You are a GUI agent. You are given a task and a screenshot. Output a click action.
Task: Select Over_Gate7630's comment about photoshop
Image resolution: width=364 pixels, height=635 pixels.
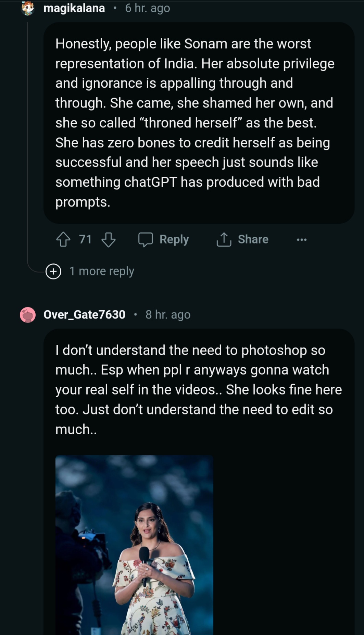pos(198,389)
